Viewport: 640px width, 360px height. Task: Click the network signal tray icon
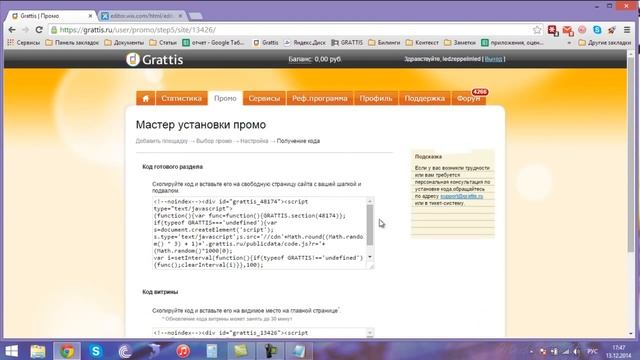point(566,351)
